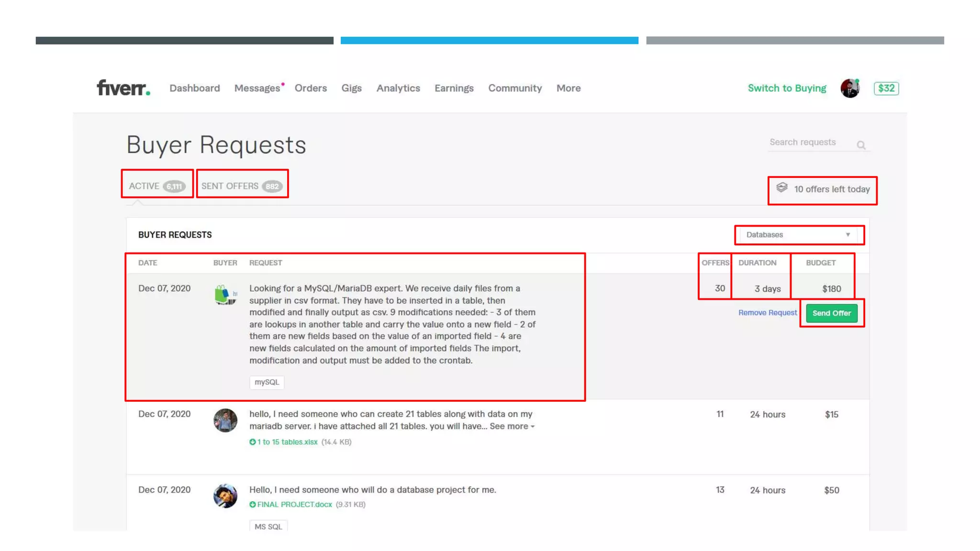Open Messages in the top navigation

pos(257,88)
